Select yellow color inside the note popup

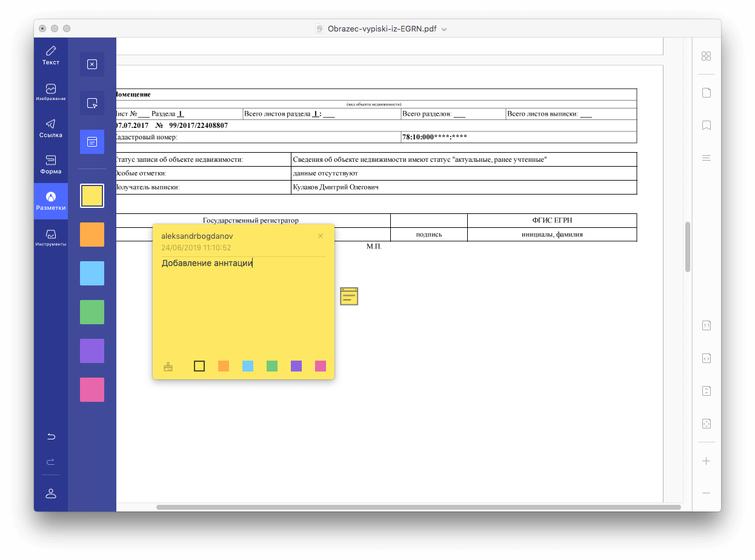click(199, 366)
